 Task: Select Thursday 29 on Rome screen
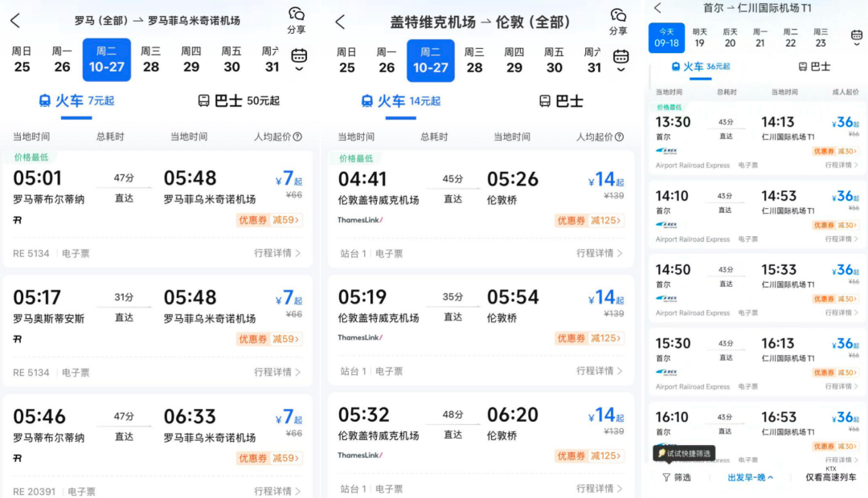191,59
